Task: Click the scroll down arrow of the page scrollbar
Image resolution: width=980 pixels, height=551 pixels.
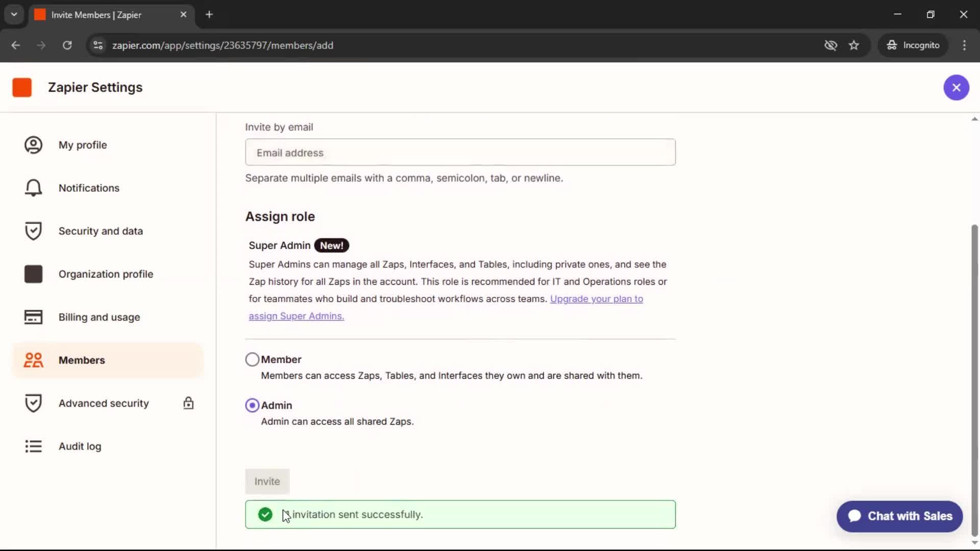Action: click(974, 543)
